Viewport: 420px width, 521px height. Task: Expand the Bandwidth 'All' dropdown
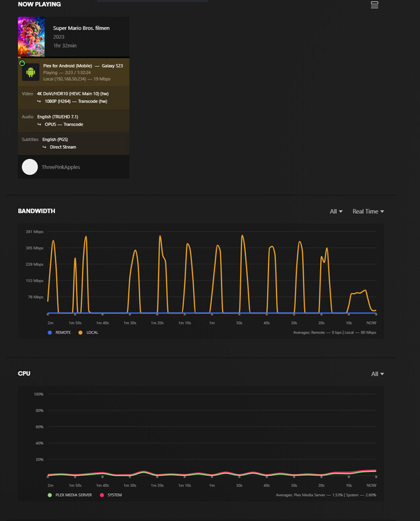(x=336, y=211)
